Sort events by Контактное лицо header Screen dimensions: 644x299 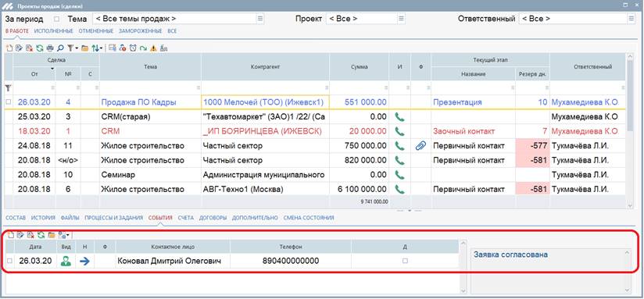point(173,247)
